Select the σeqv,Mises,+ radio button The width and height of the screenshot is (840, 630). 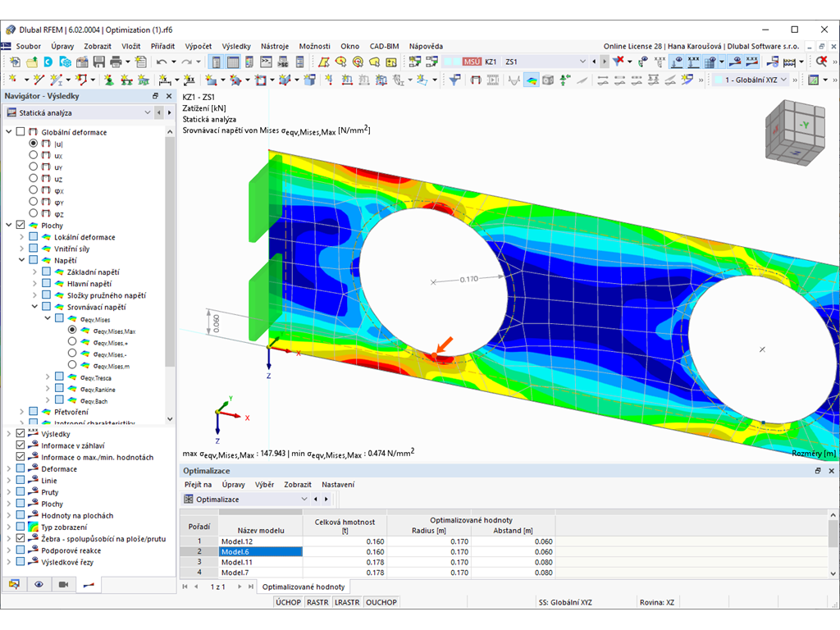pos(72,342)
